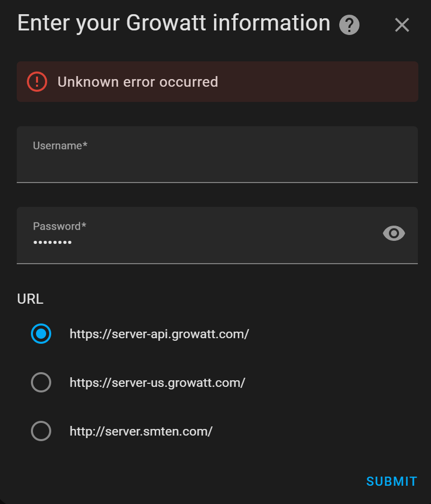Click the SUBMIT button

[391, 481]
